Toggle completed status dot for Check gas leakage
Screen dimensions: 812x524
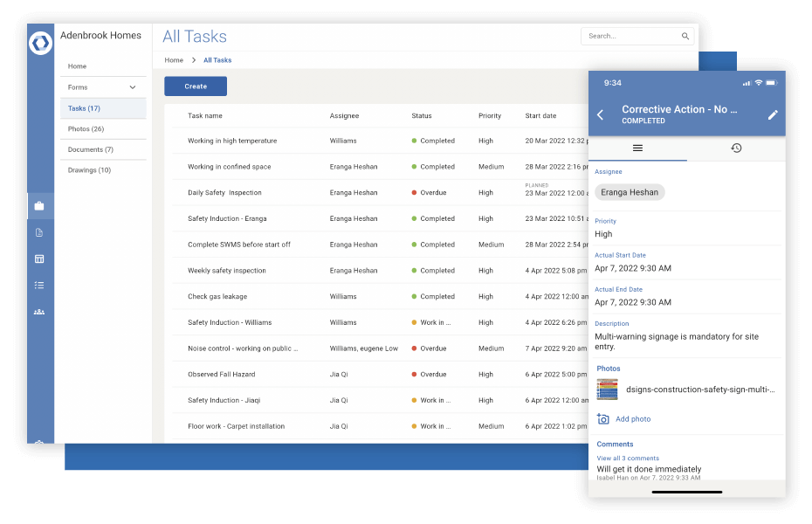pyautogui.click(x=414, y=296)
